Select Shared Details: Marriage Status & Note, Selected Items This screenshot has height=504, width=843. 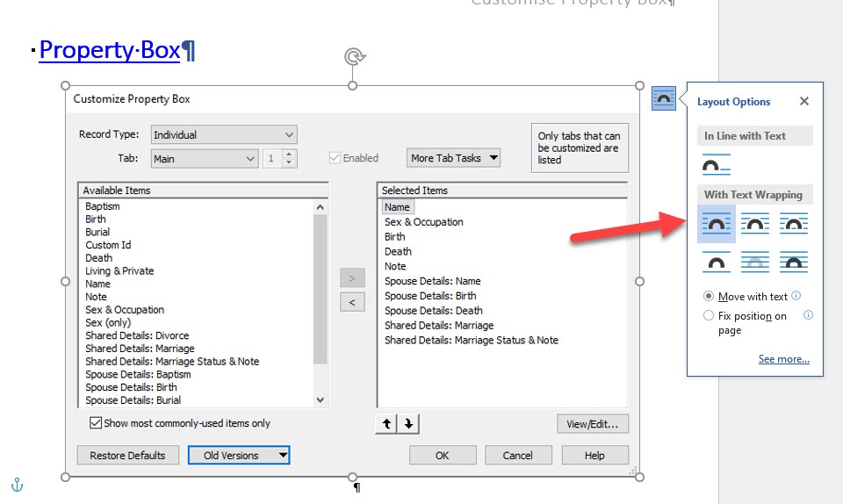(x=472, y=340)
